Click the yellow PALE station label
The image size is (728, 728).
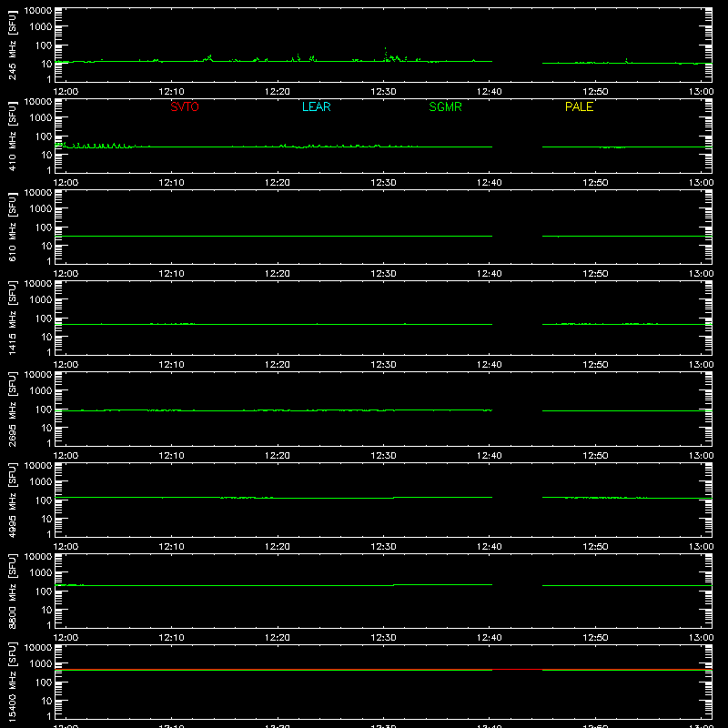pyautogui.click(x=579, y=106)
